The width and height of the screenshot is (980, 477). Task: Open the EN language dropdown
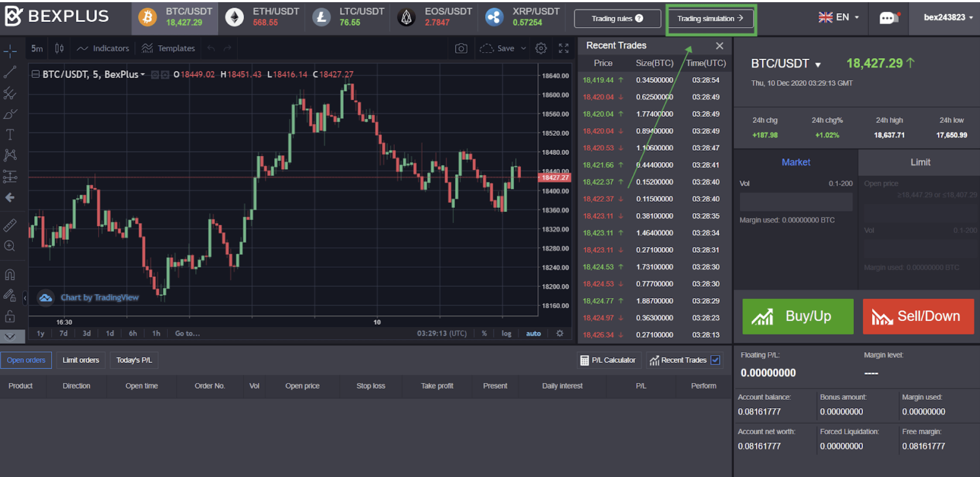click(x=838, y=17)
